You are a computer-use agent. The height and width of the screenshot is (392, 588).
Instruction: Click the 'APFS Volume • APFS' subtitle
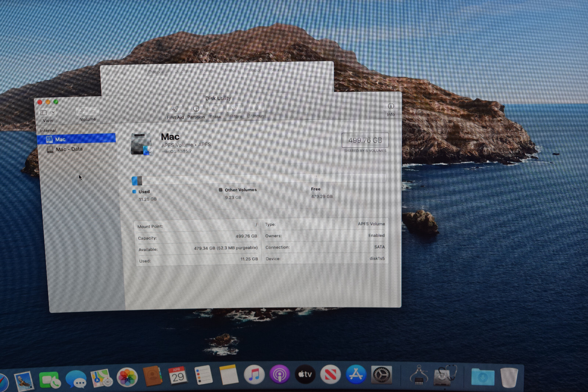coord(186,145)
